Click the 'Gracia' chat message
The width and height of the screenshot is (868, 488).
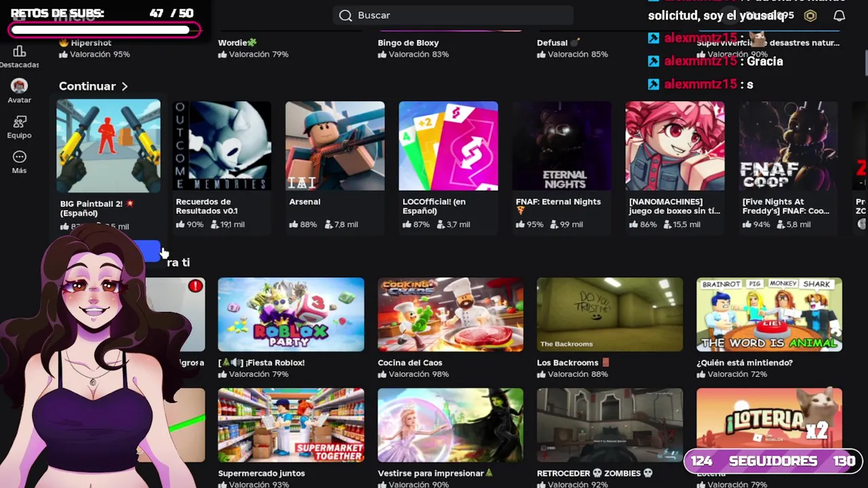point(765,61)
